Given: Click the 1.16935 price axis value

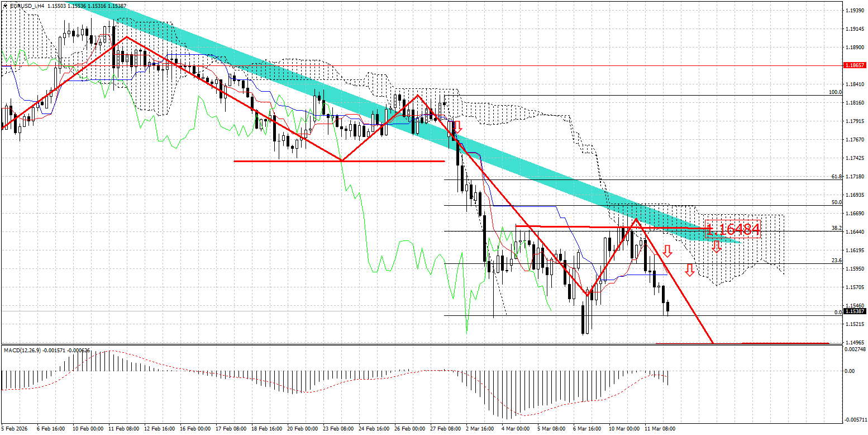Looking at the screenshot, I should coord(855,195).
